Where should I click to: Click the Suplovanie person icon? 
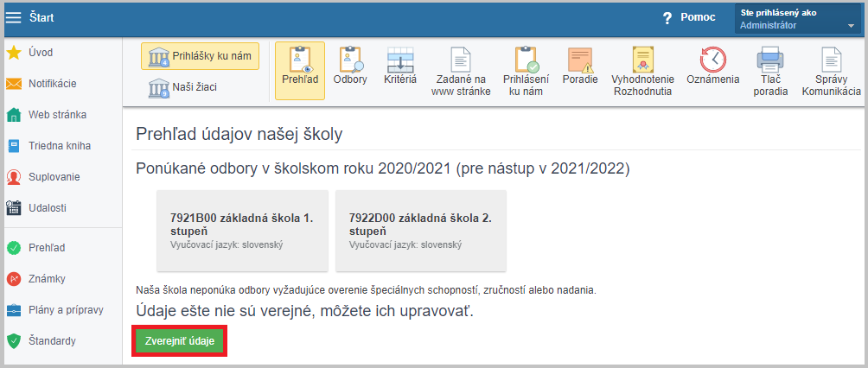(13, 177)
